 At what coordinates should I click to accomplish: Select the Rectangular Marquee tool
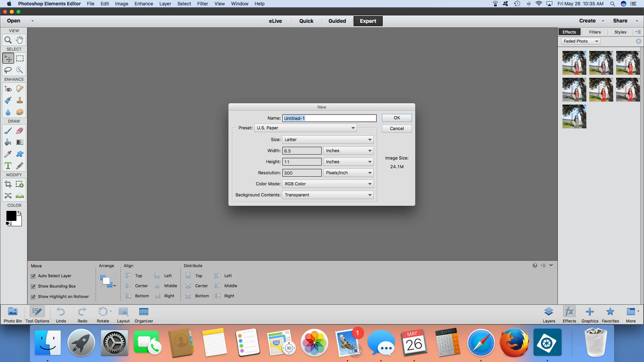20,58
